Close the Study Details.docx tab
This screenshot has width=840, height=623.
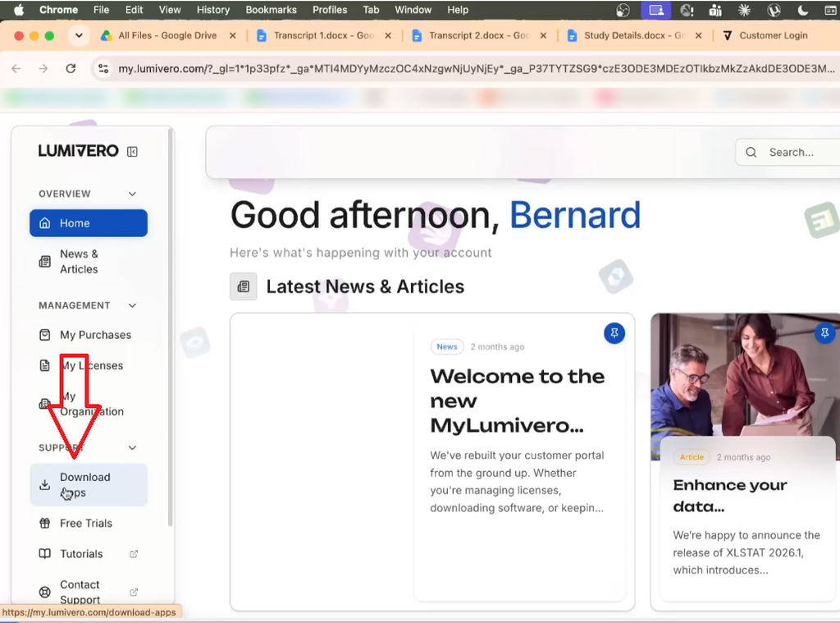699,35
